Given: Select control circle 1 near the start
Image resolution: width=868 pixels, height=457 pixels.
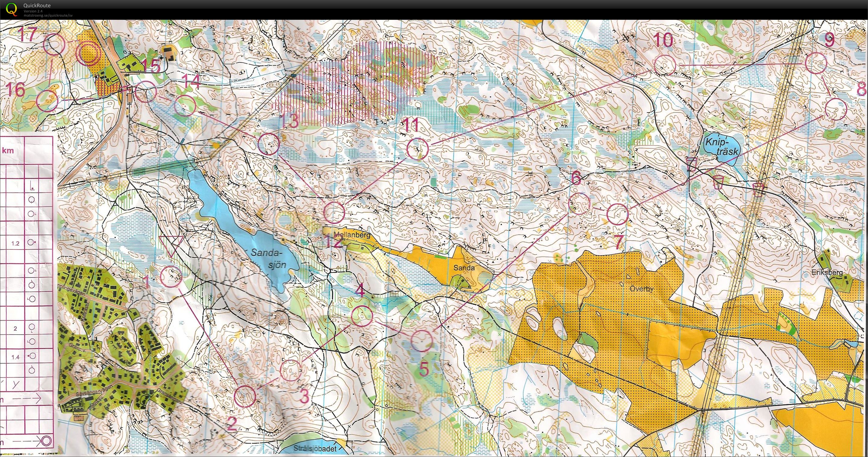Looking at the screenshot, I should [x=171, y=276].
